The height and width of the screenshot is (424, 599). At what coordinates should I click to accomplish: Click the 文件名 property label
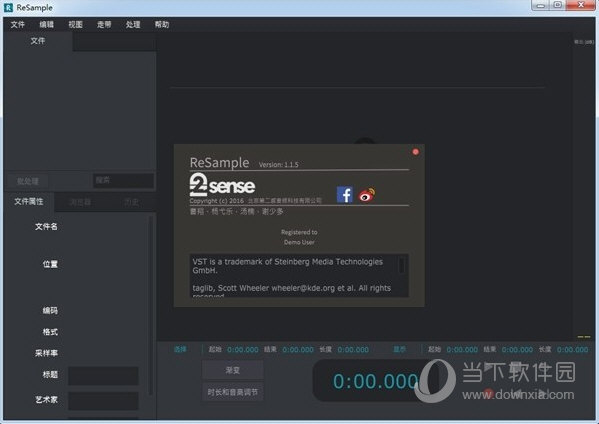pyautogui.click(x=46, y=227)
